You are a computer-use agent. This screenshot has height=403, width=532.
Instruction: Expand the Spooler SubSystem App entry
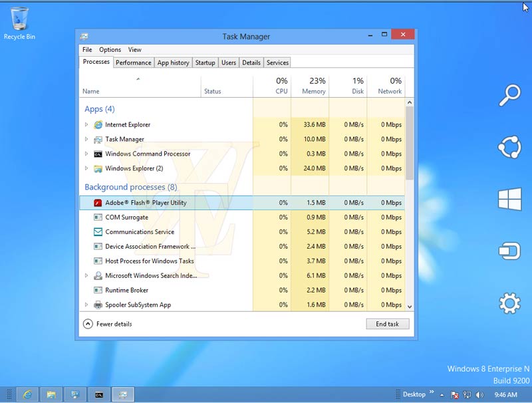pos(86,305)
